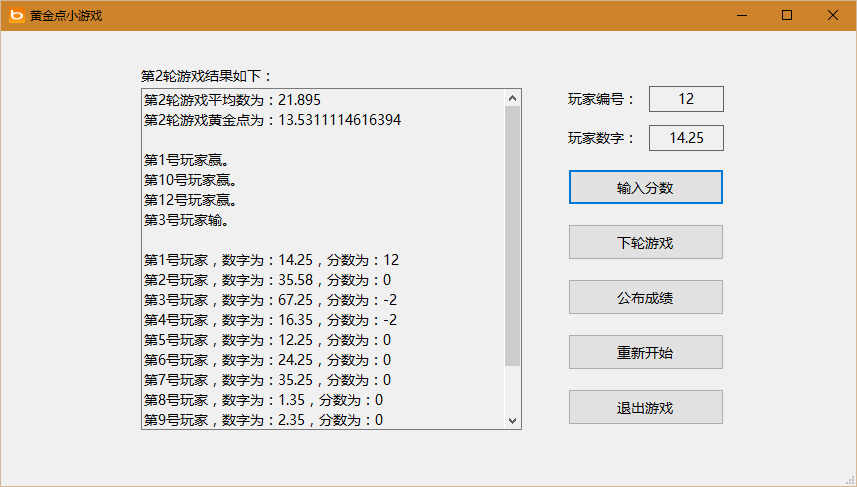Viewport: 857px width, 487px height.
Task: Restart the game with 重新开始
Action: 645,352
